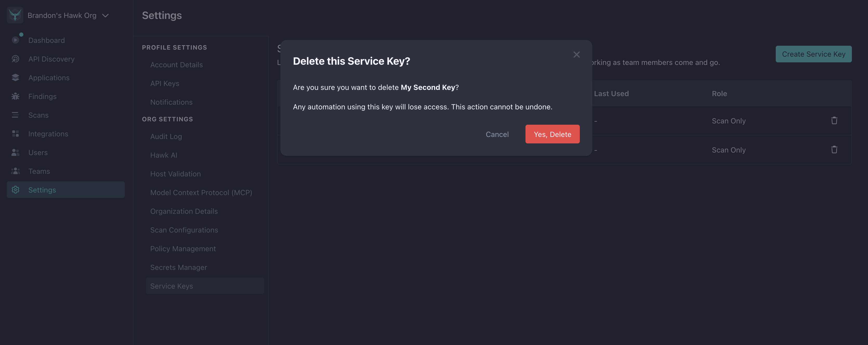Screen dimensions: 868x345
Task: Click the Teams sidebar icon
Action: tap(15, 171)
